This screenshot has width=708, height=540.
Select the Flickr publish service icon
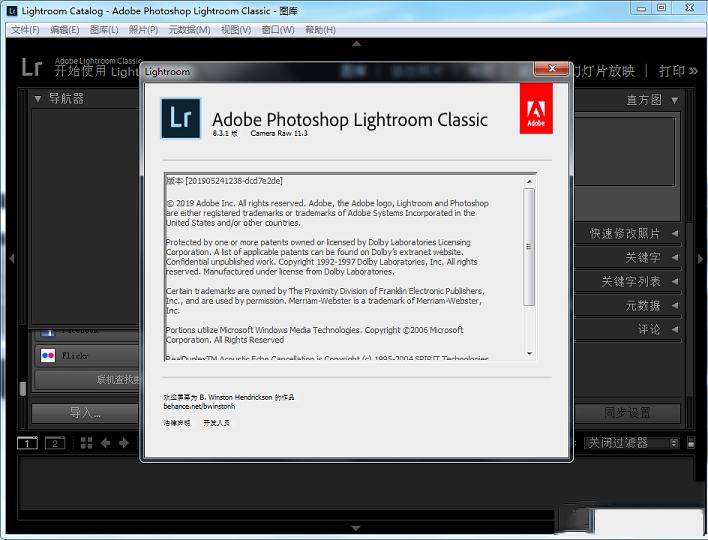(47, 355)
